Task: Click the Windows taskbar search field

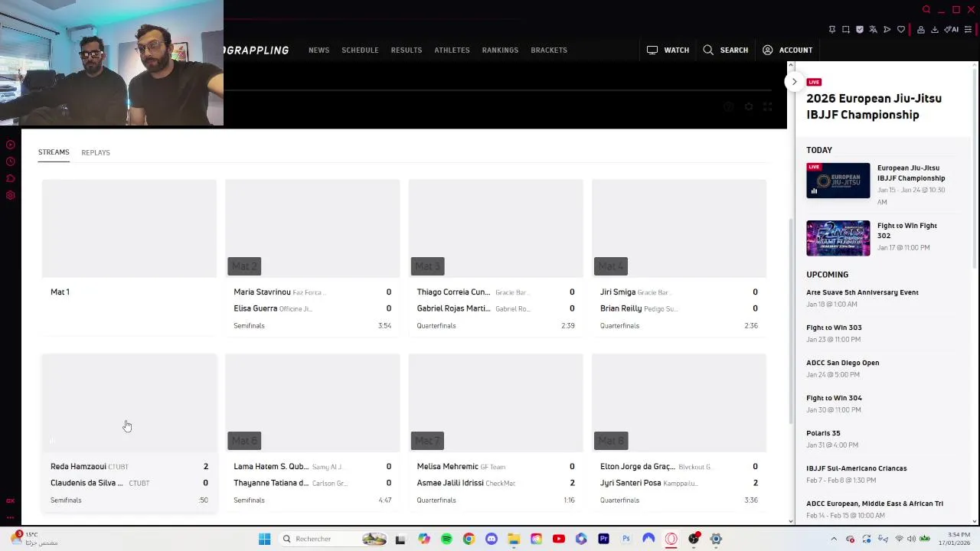Action: point(334,539)
